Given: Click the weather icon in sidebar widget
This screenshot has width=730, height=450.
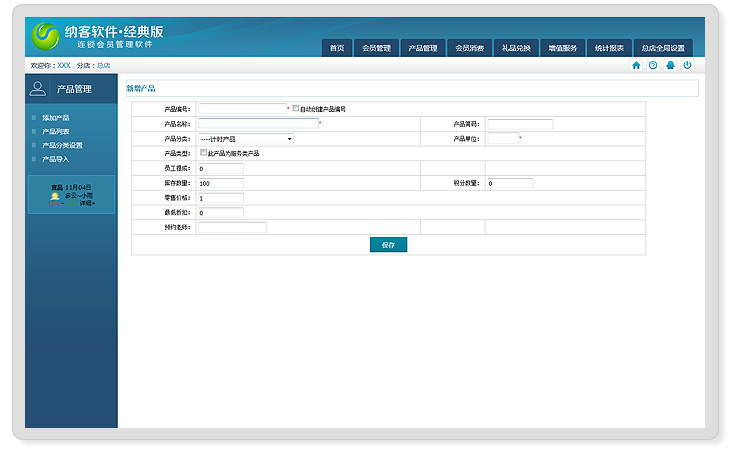Looking at the screenshot, I should coord(55,197).
